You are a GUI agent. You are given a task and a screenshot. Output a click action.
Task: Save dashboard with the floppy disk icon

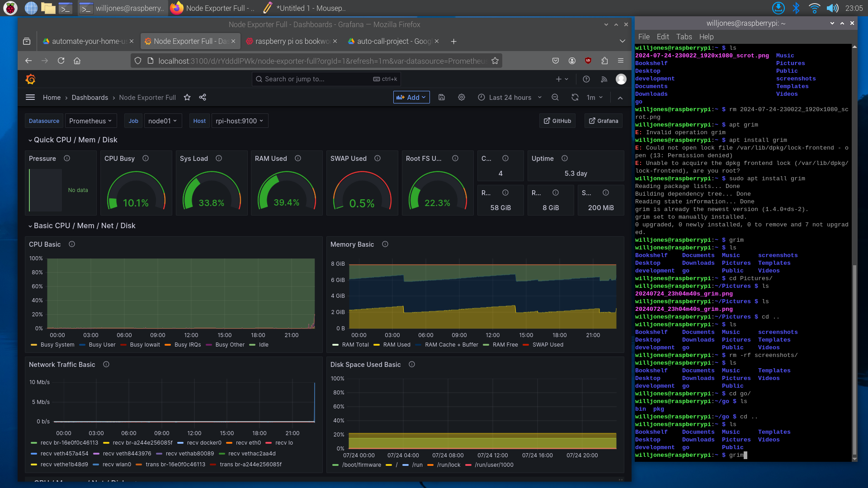(442, 97)
